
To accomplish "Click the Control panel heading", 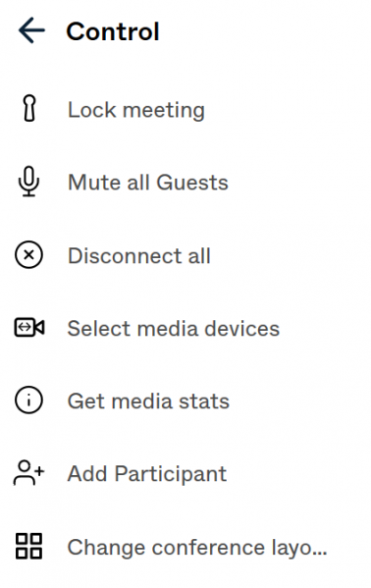I will [x=113, y=31].
